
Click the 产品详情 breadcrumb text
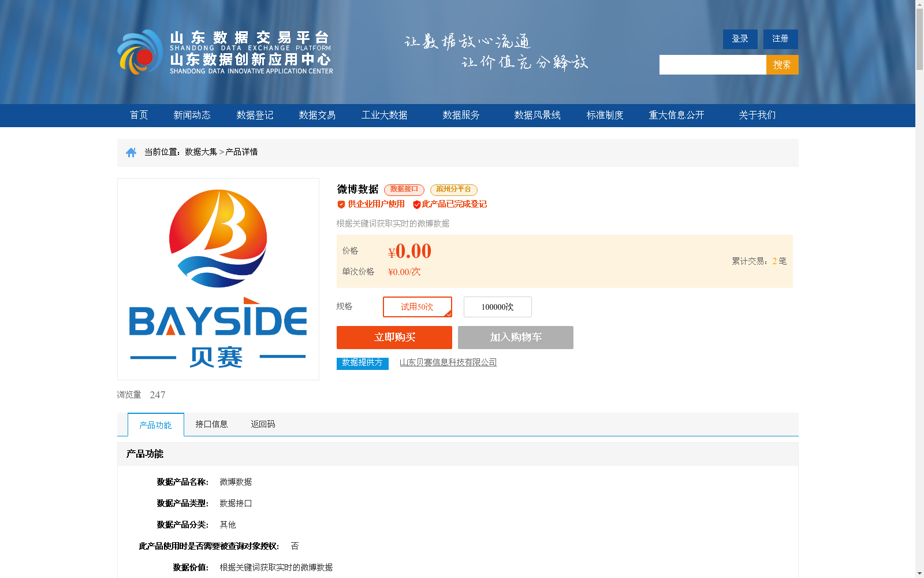(241, 152)
